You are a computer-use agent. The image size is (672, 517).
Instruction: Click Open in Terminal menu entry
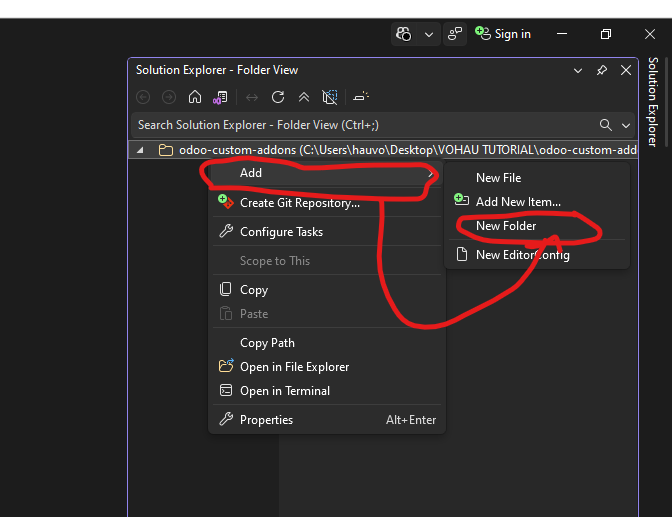click(284, 391)
